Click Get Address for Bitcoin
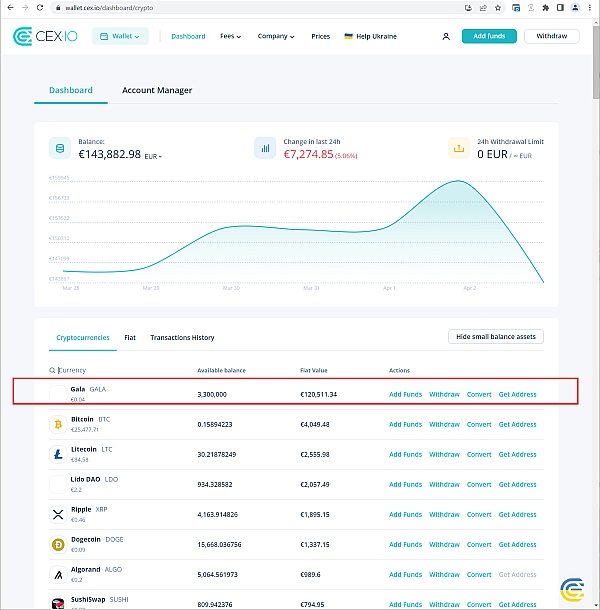Screen dimensions: 600x610 [x=518, y=424]
